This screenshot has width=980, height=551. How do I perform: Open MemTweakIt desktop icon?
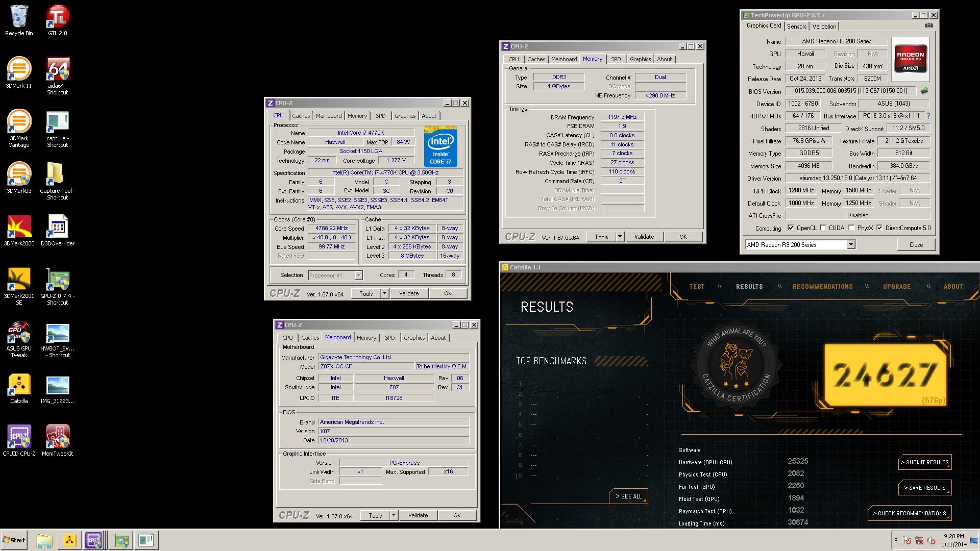[57, 441]
